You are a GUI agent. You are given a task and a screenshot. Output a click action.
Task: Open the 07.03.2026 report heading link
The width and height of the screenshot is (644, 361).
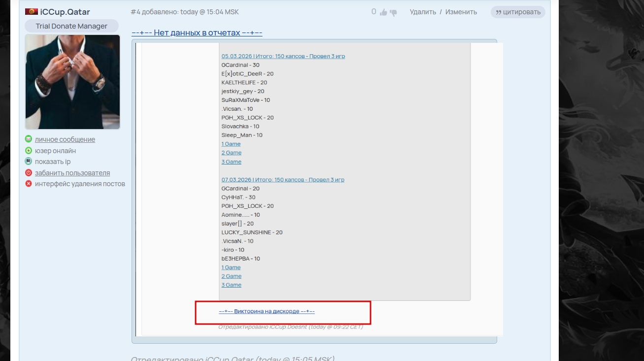(283, 180)
